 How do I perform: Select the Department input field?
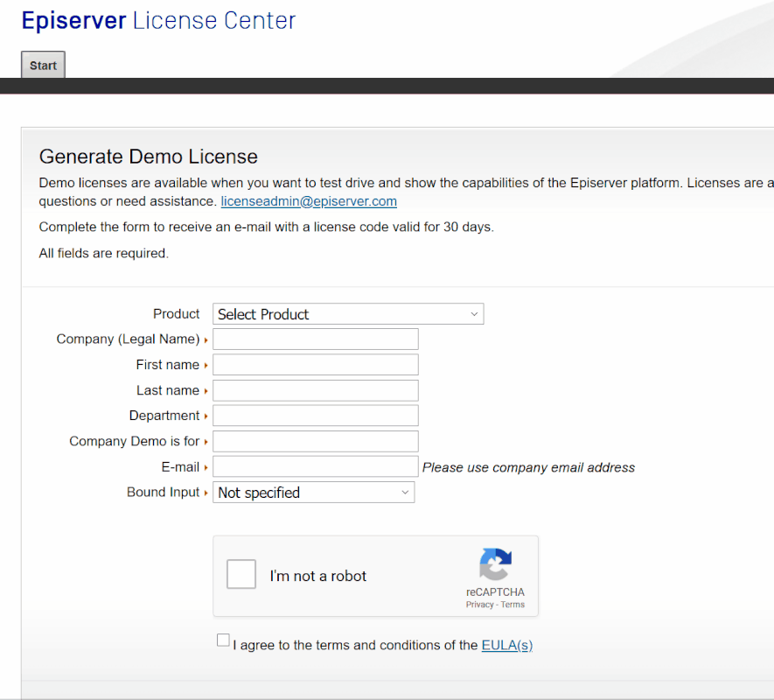point(316,416)
